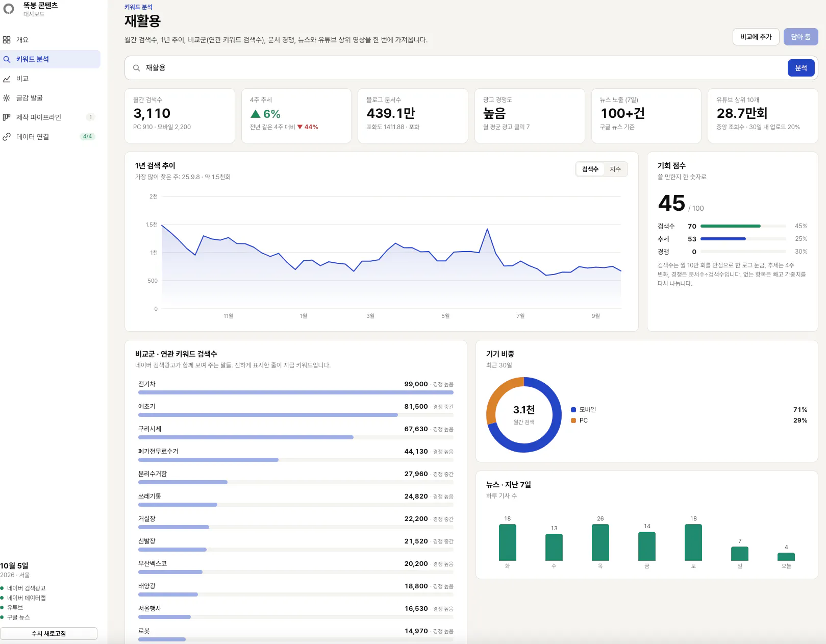Click the 월간 검색수 3,110 card
The width and height of the screenshot is (826, 644).
(180, 116)
